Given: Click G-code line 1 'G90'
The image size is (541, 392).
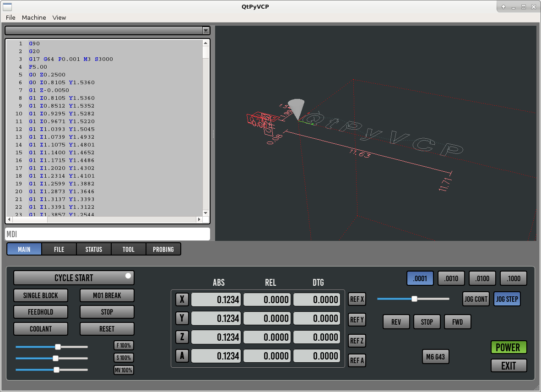Looking at the screenshot, I should (34, 44).
